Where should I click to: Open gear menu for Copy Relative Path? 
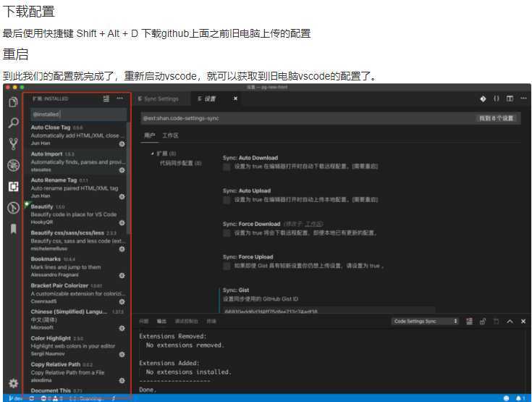pos(122,380)
